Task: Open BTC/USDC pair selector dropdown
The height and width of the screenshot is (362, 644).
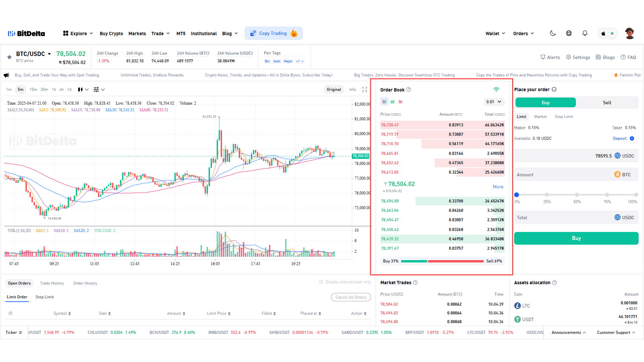Action: [49, 54]
